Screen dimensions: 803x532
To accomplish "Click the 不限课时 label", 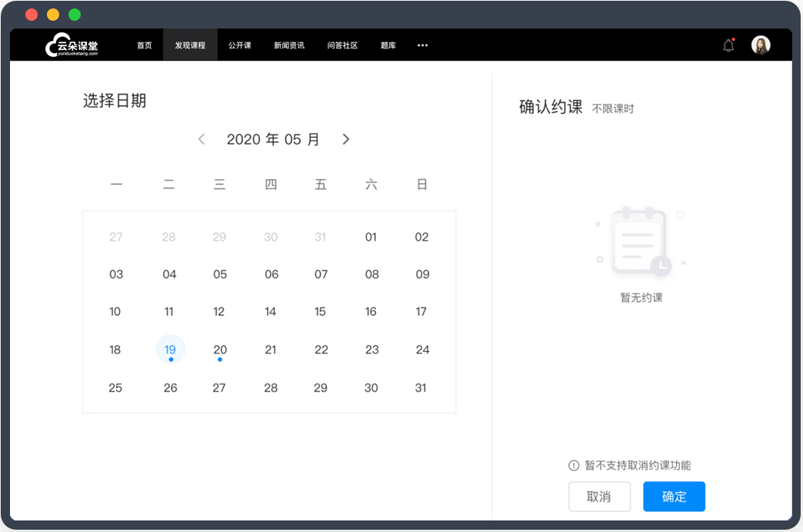I will (613, 108).
